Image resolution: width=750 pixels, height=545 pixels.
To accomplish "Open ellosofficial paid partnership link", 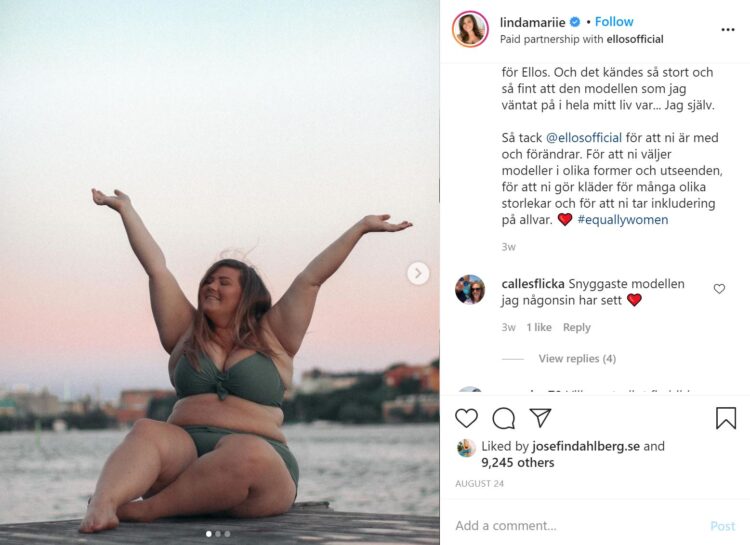I will pyautogui.click(x=627, y=39).
